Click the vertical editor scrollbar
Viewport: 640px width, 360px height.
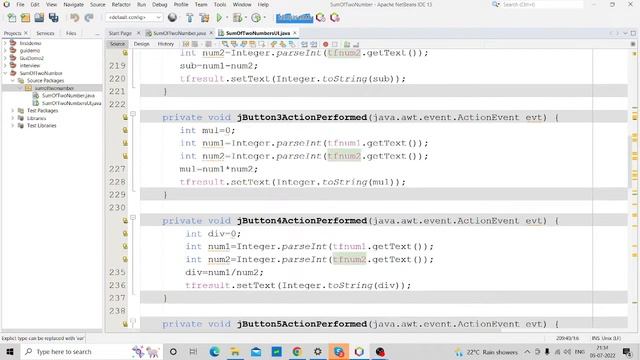[631, 161]
